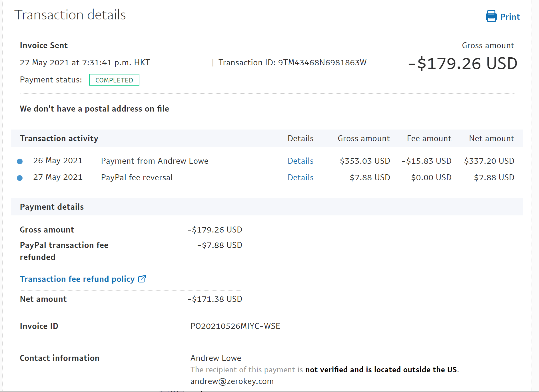Click the COMPLETED payment status badge
The image size is (539, 392).
(114, 80)
